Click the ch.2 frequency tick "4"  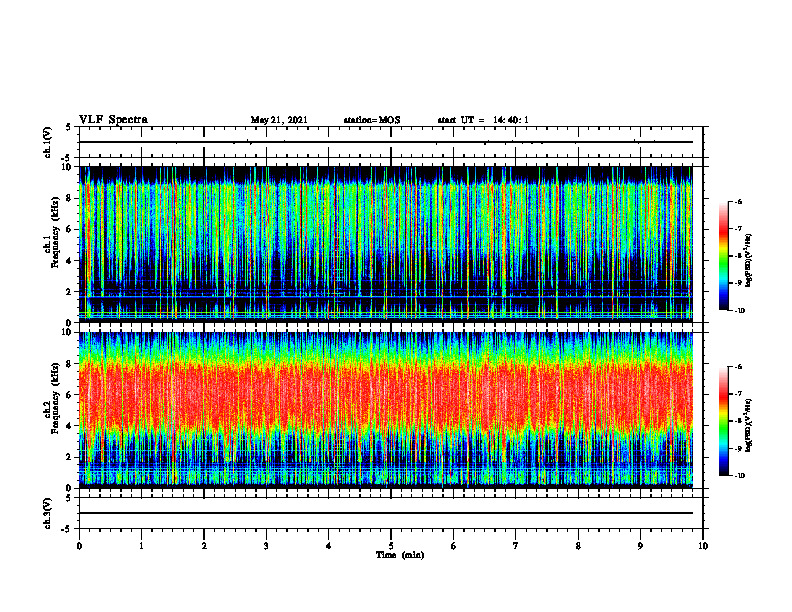coord(70,426)
